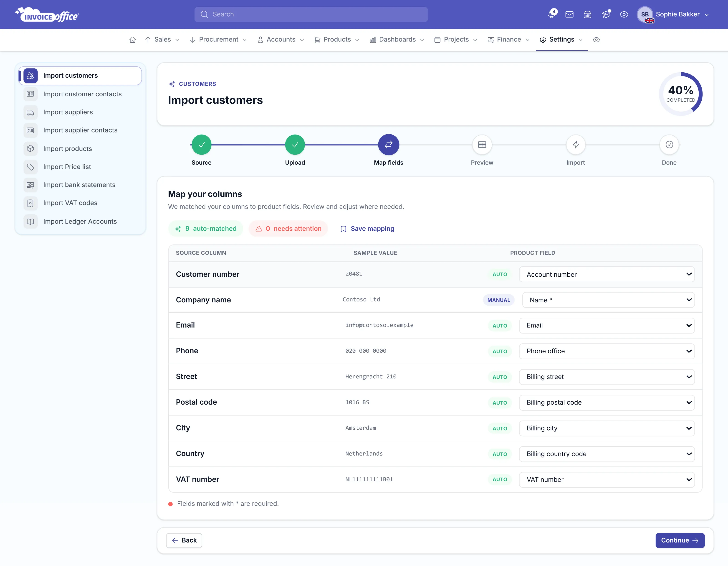
Task: Open the Dashboards menu
Action: pyautogui.click(x=397, y=40)
